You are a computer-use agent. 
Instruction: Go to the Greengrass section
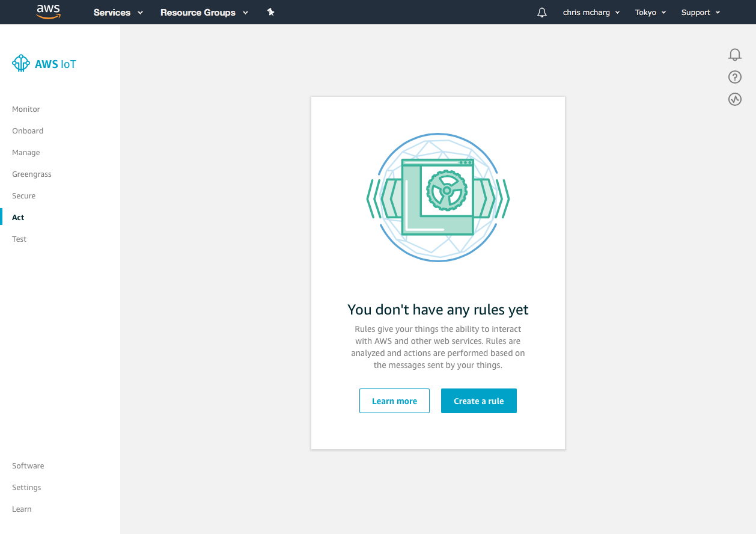[x=32, y=174]
